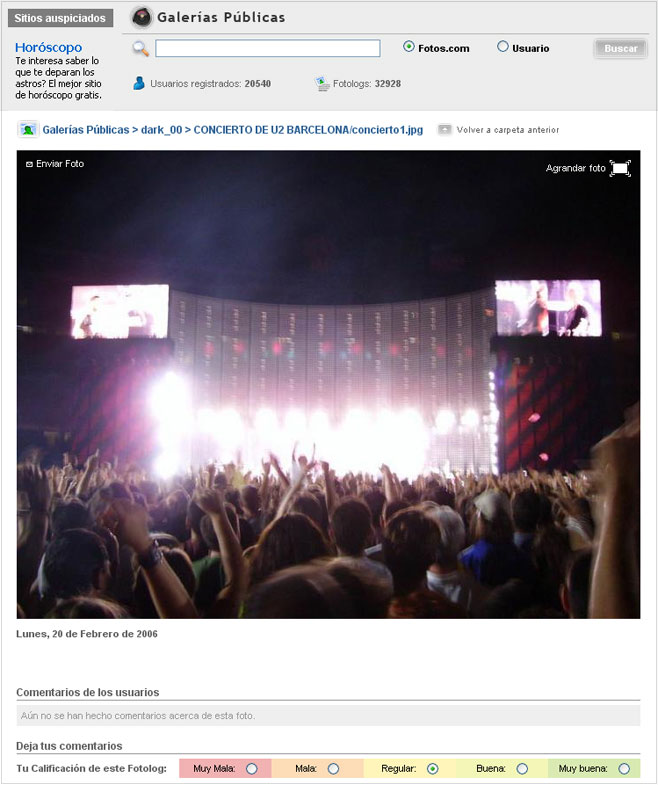658x785 pixels.
Task: Click the return-to-previous-folder icon
Action: coord(444,130)
